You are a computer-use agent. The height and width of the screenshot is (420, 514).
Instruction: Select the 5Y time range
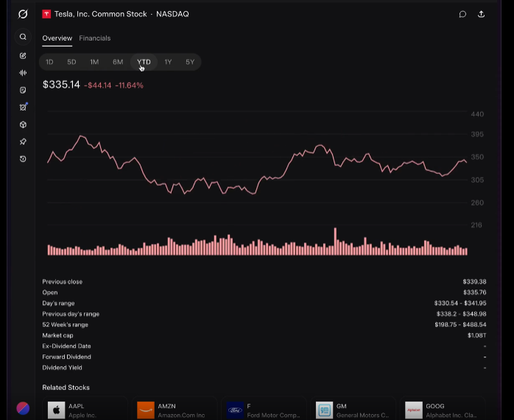(x=190, y=62)
